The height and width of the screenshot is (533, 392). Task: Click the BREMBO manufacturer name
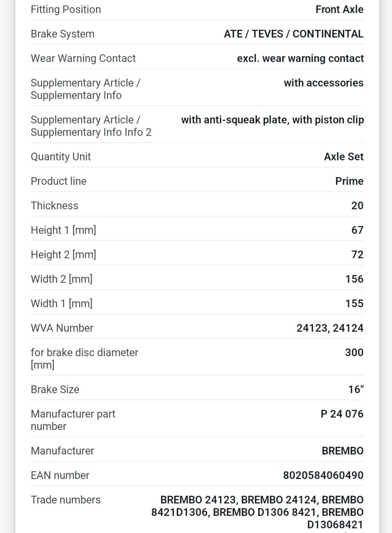(x=343, y=450)
